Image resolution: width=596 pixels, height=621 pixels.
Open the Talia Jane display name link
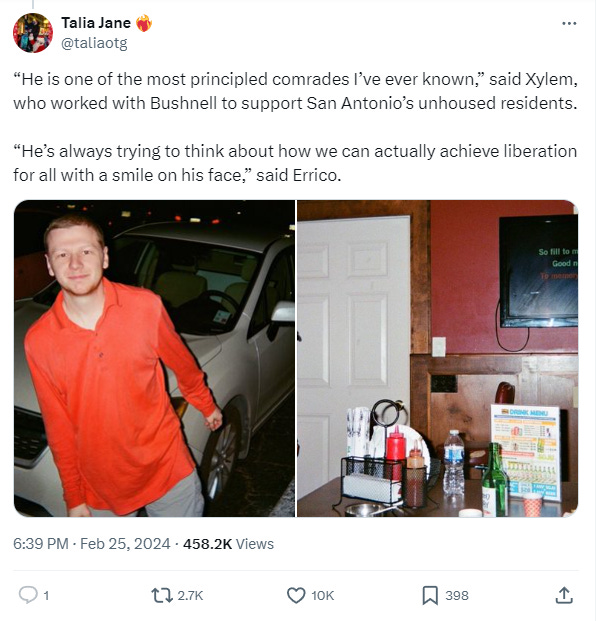pyautogui.click(x=96, y=23)
